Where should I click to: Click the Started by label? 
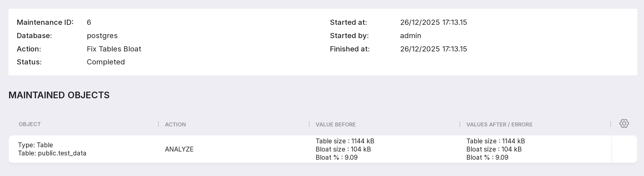click(349, 36)
